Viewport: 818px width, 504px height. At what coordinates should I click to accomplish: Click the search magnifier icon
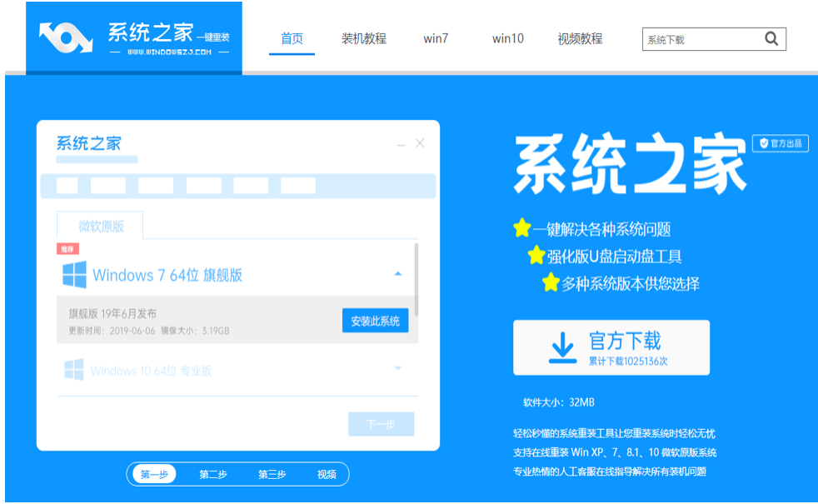tap(771, 38)
